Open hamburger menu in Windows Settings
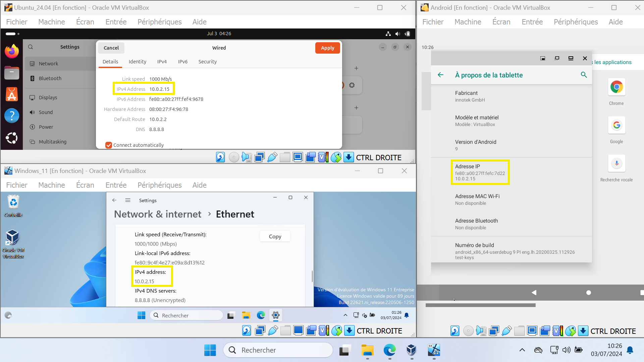This screenshot has height=362, width=644. coord(128,200)
